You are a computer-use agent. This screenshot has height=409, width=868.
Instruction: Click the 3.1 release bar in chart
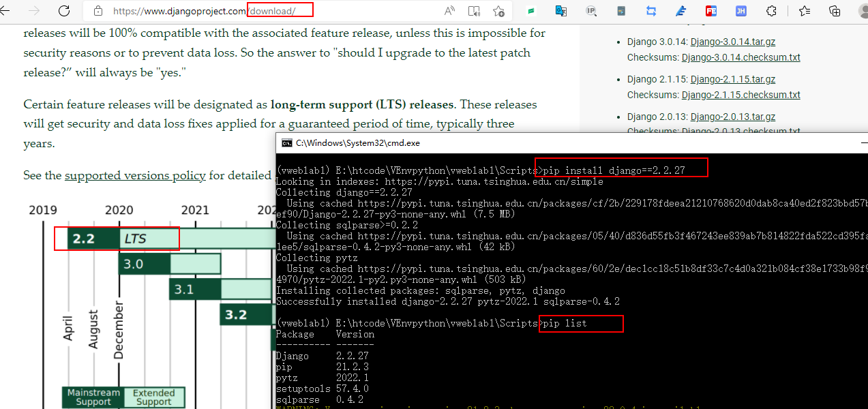[220, 289]
